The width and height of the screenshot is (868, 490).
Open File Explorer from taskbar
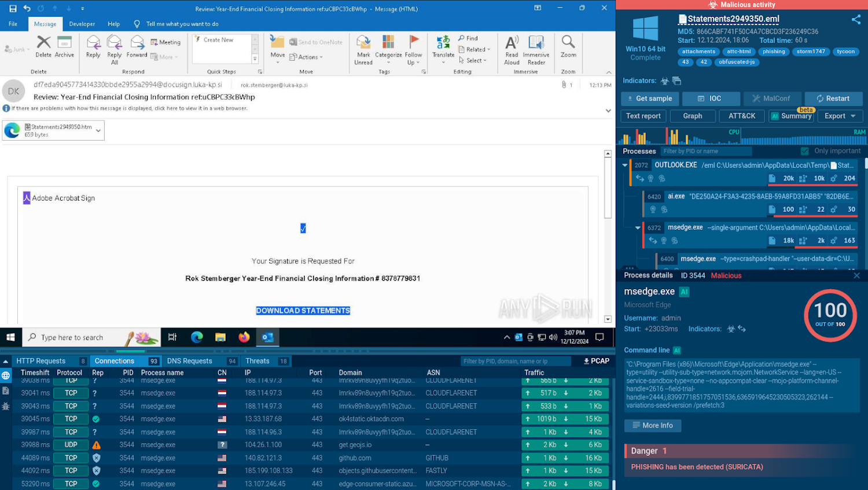pyautogui.click(x=220, y=337)
